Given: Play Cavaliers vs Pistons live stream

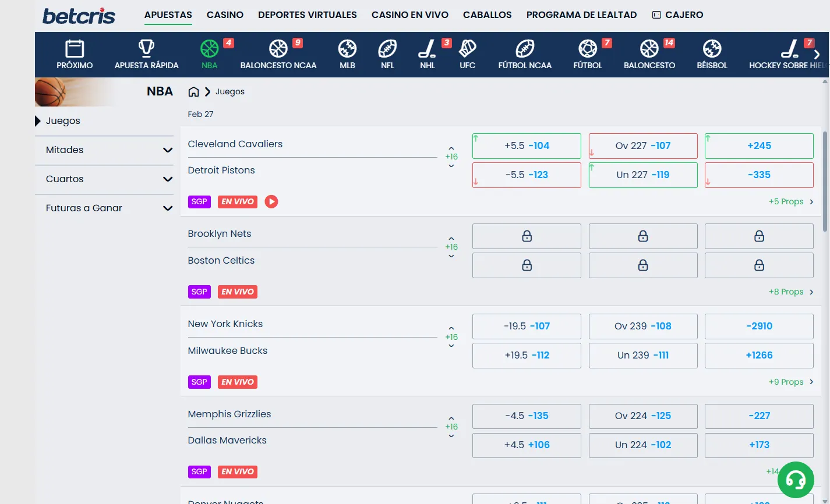Looking at the screenshot, I should click(x=271, y=201).
